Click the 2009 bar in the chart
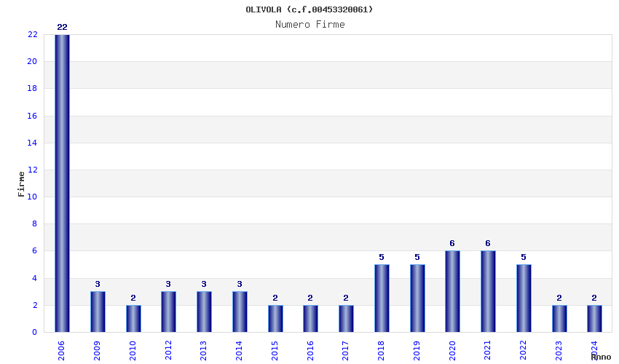The image size is (619, 364). (x=98, y=312)
